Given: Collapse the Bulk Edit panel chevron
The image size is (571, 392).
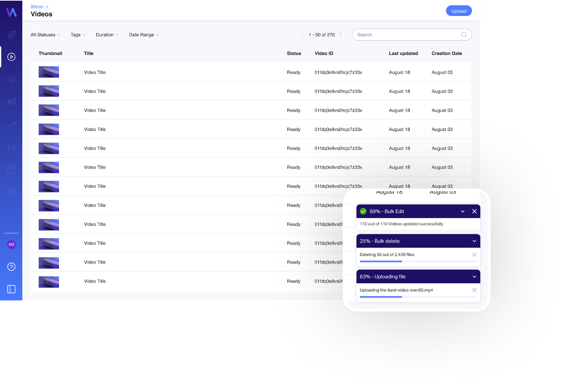Looking at the screenshot, I should 463,211.
